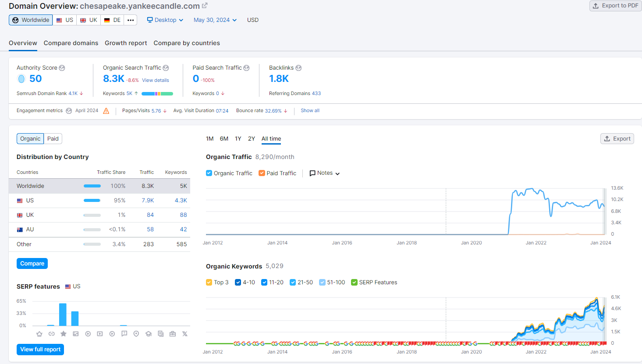The image size is (642, 364).
Task: Select the chain-link Sitelinks SERP icon
Action: (51, 334)
